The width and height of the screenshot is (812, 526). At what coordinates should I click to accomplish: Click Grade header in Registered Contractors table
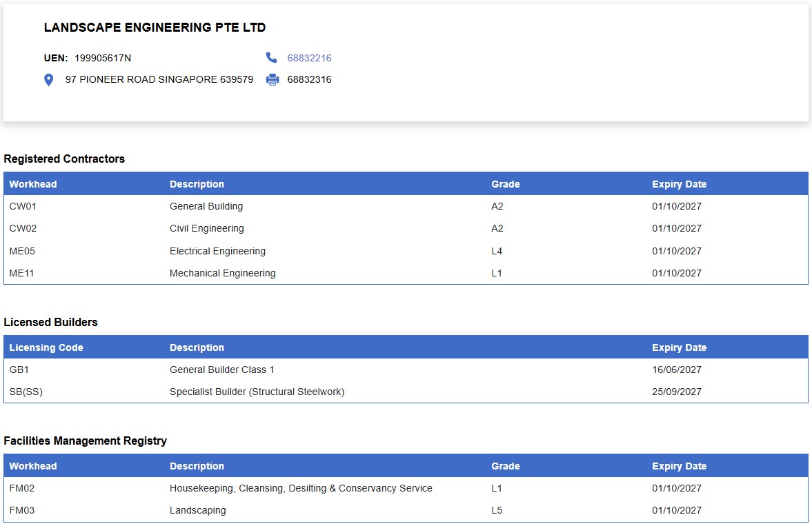pyautogui.click(x=505, y=184)
